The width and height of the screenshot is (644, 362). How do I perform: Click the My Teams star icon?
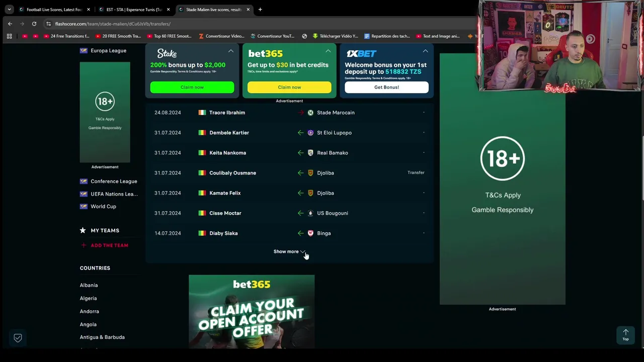point(83,230)
